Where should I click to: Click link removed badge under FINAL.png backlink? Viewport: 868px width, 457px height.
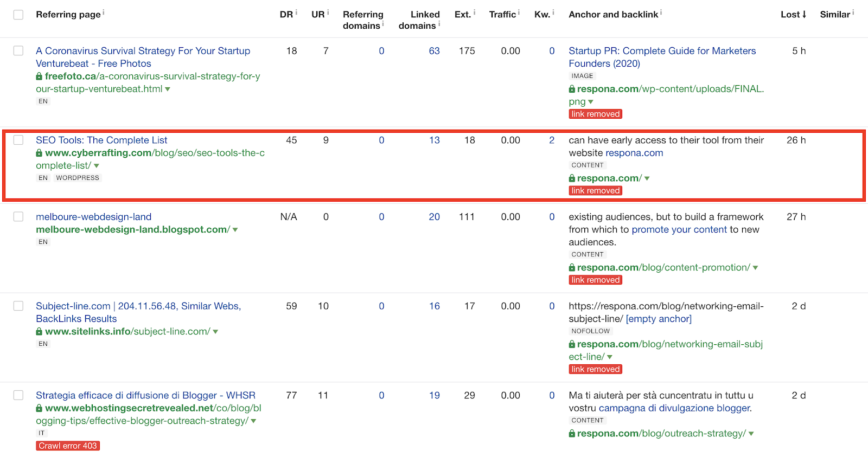pyautogui.click(x=595, y=114)
